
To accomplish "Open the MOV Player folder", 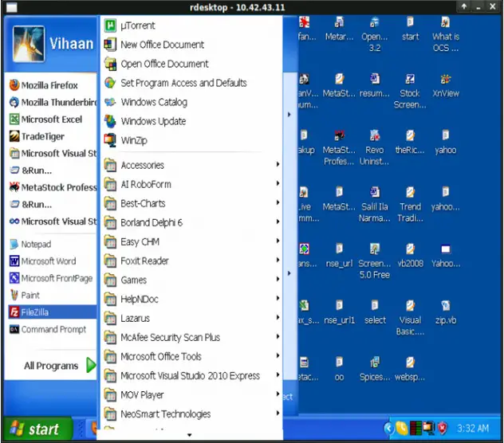I will tap(192, 395).
